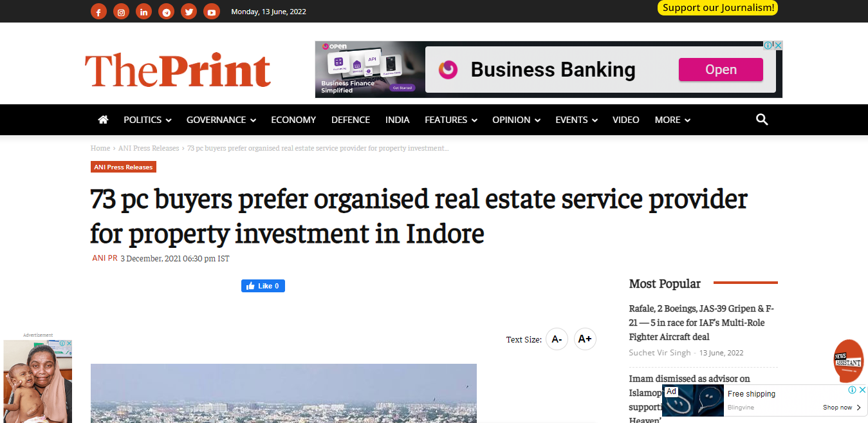The height and width of the screenshot is (423, 868).
Task: Expand the More dropdown menu
Action: pyautogui.click(x=672, y=120)
